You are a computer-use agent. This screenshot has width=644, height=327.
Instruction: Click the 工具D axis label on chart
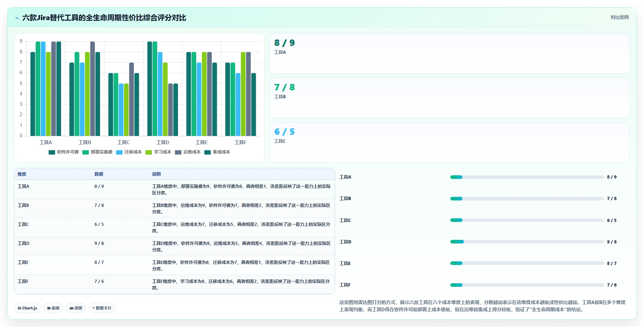tap(163, 142)
